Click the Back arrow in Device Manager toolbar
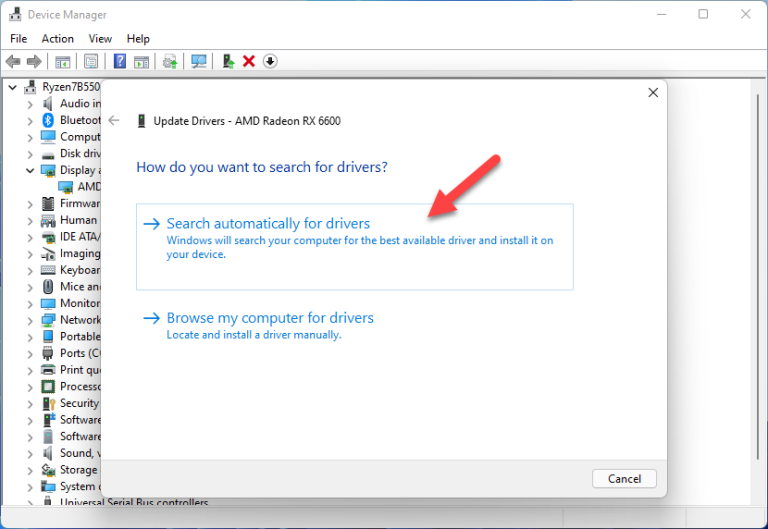768x529 pixels. click(13, 62)
